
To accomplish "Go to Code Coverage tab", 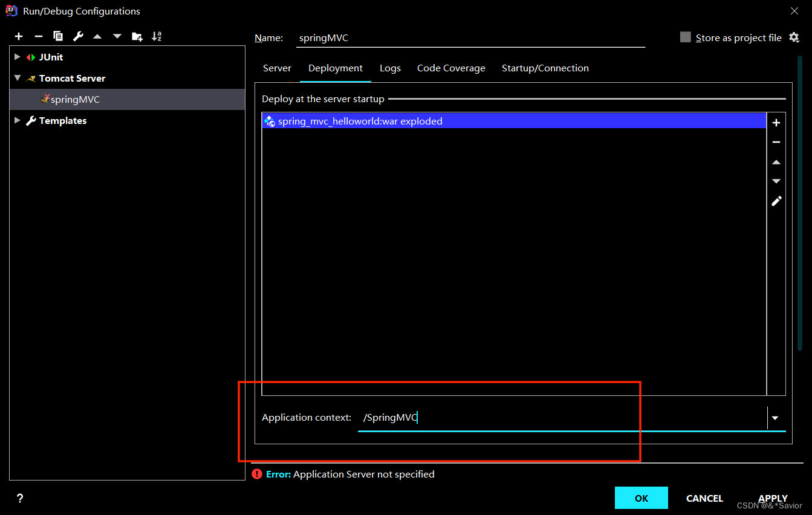I will (x=451, y=68).
